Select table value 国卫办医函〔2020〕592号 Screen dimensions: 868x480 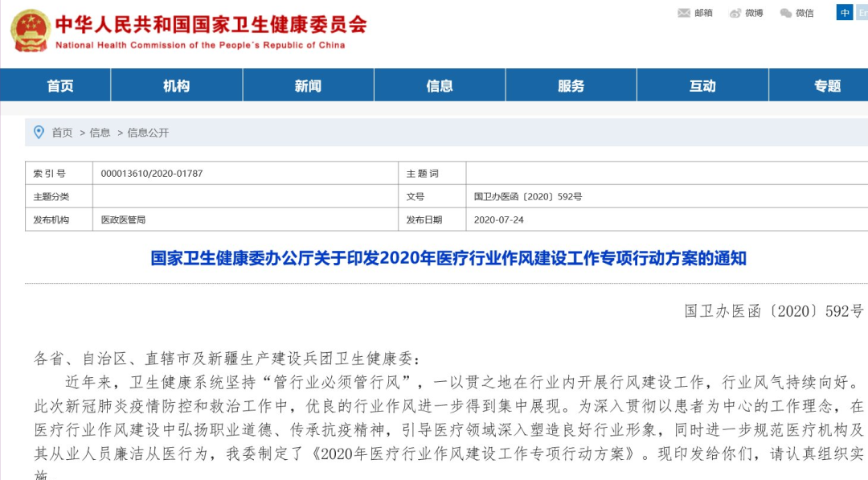(x=528, y=196)
